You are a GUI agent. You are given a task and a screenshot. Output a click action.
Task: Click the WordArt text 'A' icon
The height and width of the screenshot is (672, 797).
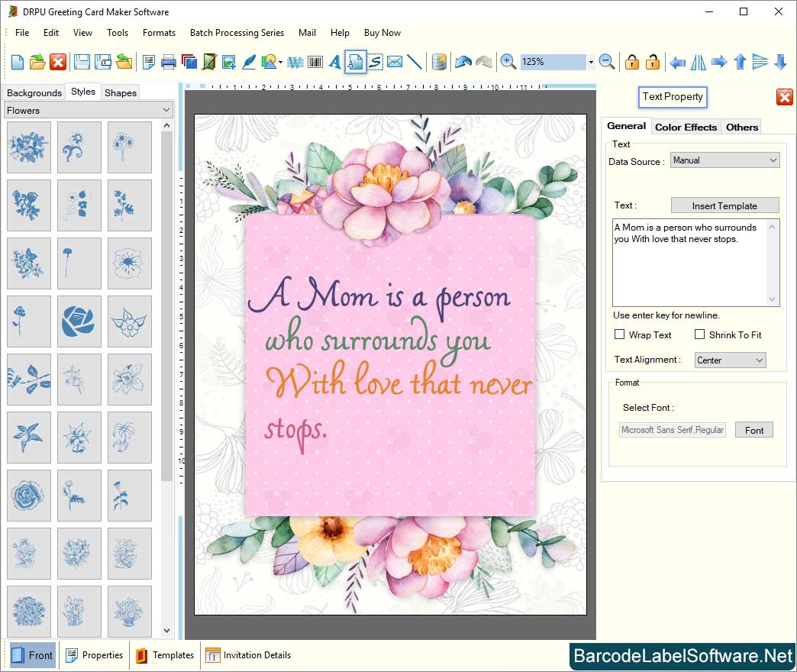(x=334, y=62)
